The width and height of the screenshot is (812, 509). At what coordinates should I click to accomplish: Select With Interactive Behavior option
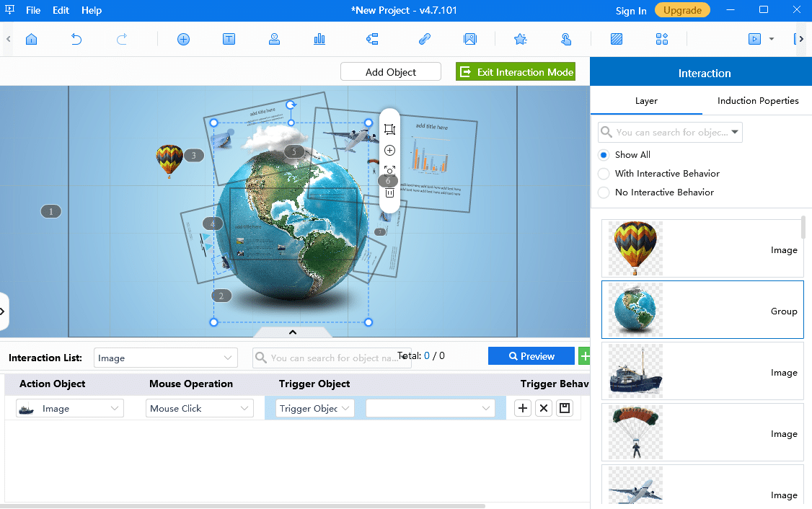coord(604,174)
